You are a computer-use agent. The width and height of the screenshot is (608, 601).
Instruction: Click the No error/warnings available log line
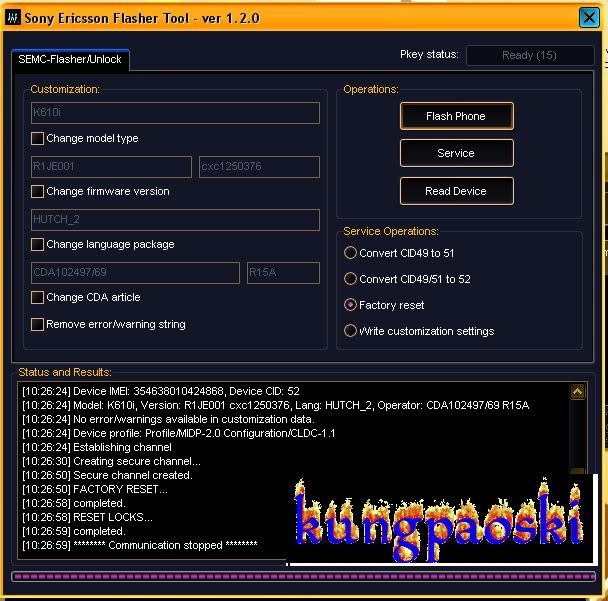click(168, 419)
